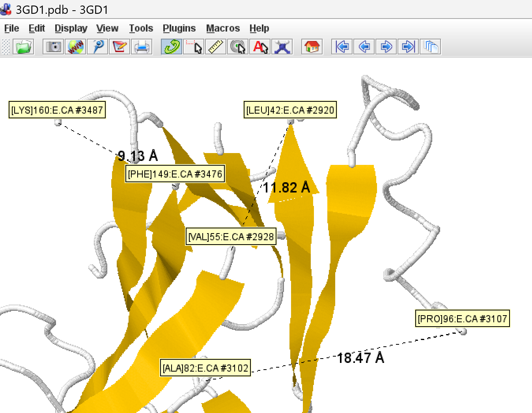The height and width of the screenshot is (413, 532).
Task: Click the WWW web export icon
Action: 75,47
